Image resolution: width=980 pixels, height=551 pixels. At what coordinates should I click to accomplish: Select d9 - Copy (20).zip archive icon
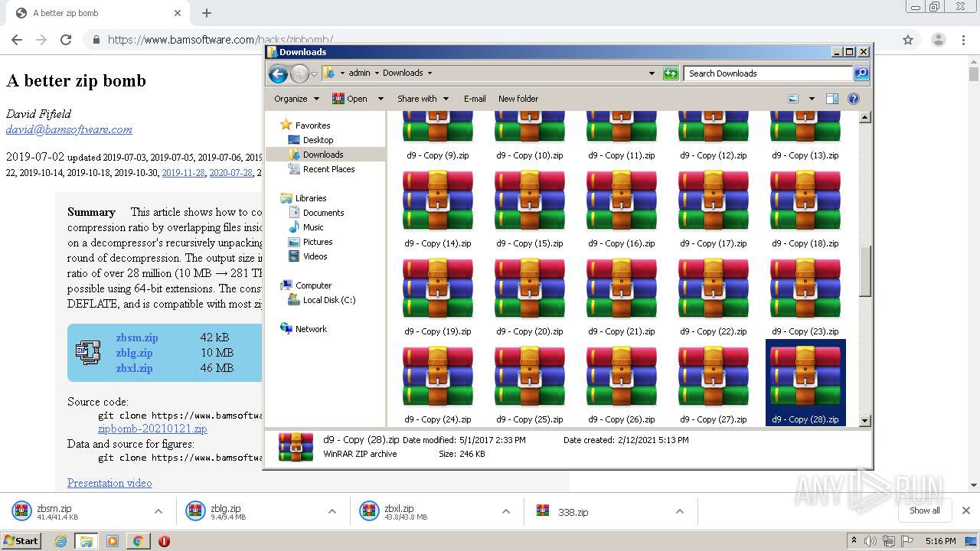click(530, 289)
